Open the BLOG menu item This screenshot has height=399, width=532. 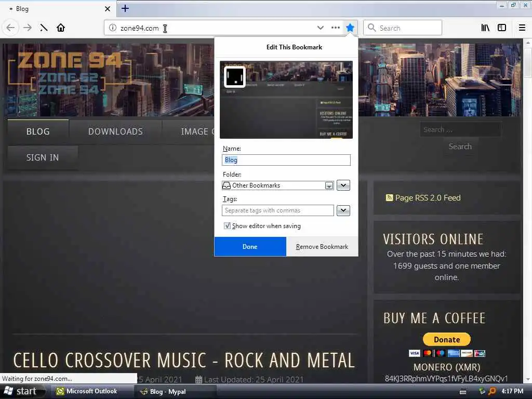click(38, 131)
